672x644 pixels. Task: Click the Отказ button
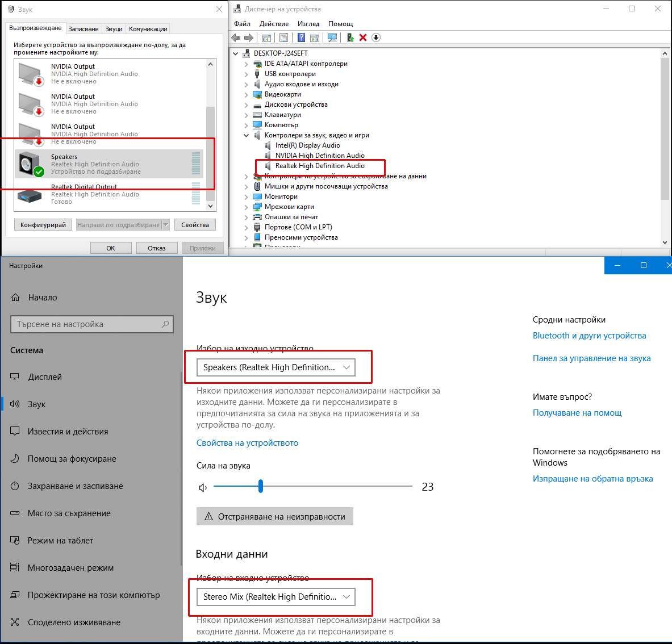[x=157, y=248]
